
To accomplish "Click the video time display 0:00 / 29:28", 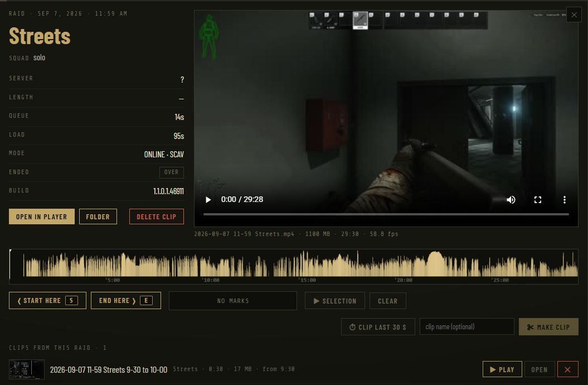I will (242, 199).
